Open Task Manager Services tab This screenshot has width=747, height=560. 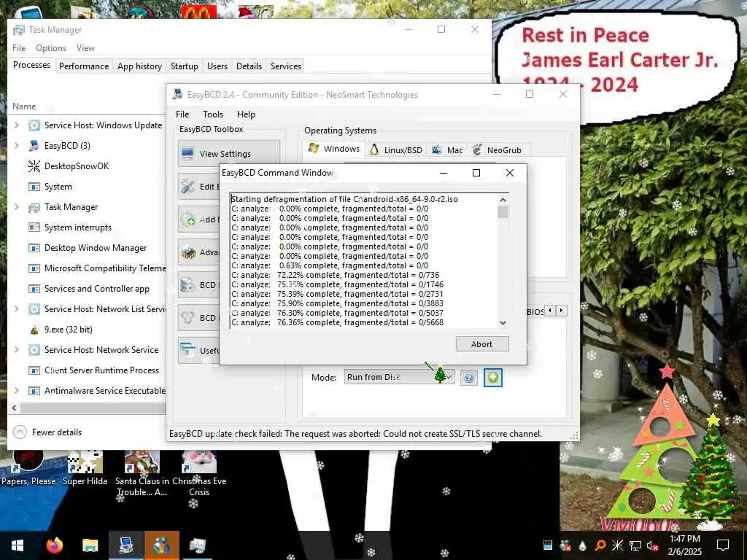[286, 66]
